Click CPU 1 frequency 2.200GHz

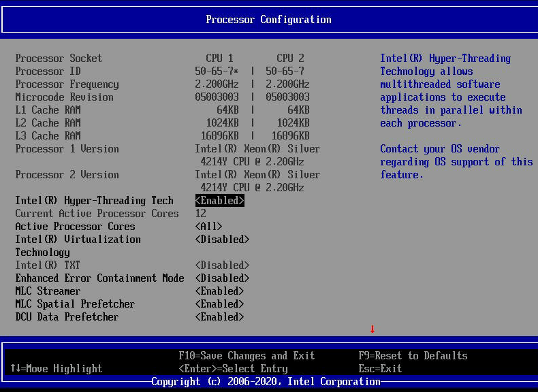(x=217, y=84)
